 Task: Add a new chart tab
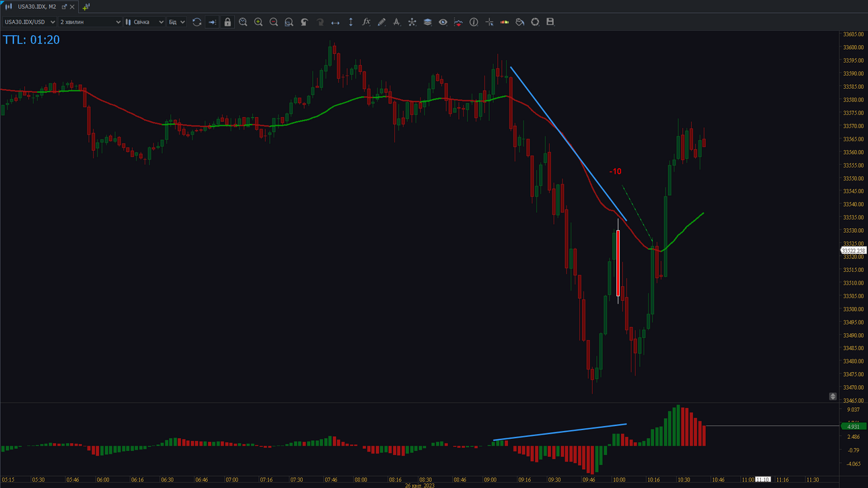(85, 7)
